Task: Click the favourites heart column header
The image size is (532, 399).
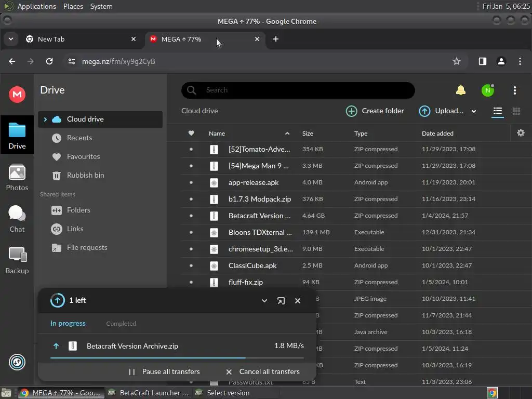Action: (x=191, y=134)
